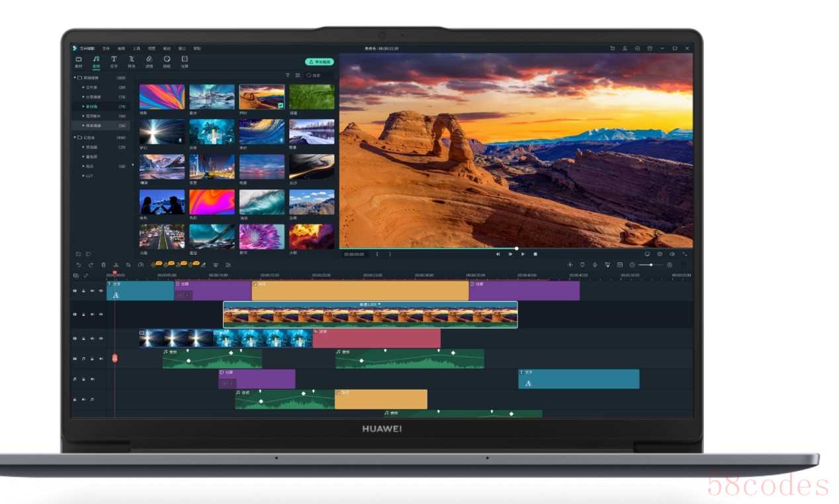839x504 pixels.
Task: Select the Text (T) tab icon
Action: point(114,60)
